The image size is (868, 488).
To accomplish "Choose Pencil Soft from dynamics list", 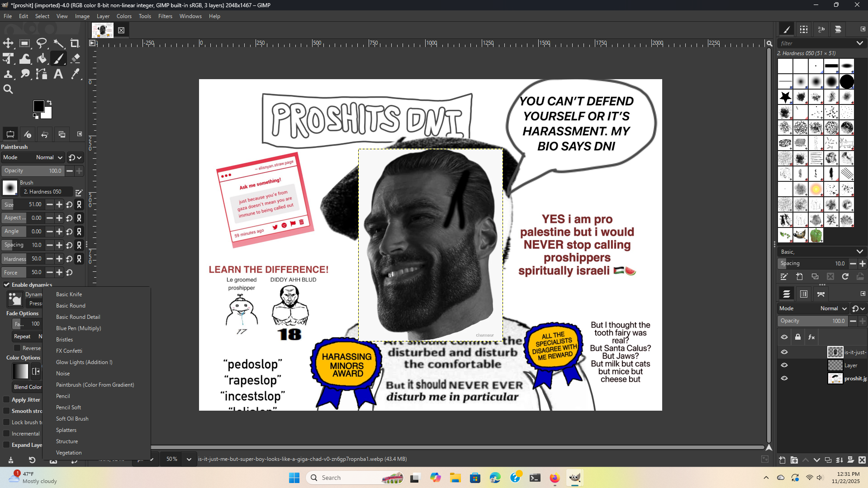I will point(69,407).
